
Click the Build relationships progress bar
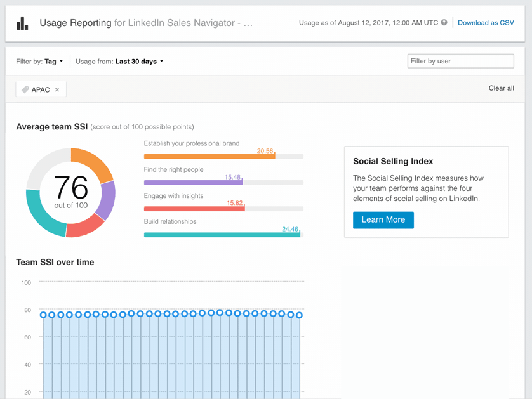(x=222, y=233)
